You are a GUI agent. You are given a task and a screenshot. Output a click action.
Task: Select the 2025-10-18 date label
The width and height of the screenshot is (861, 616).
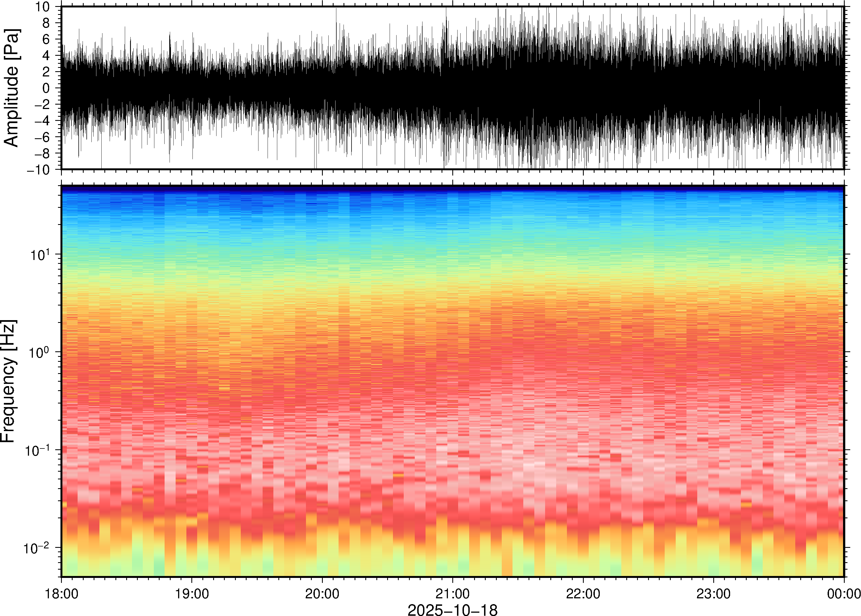coord(452,610)
